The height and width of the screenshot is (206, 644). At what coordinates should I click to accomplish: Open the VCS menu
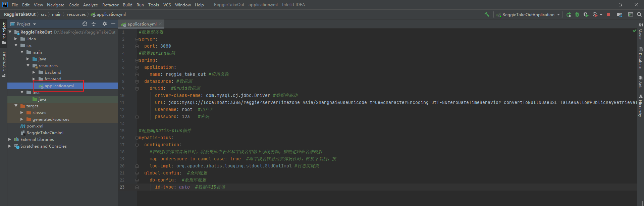tap(167, 5)
